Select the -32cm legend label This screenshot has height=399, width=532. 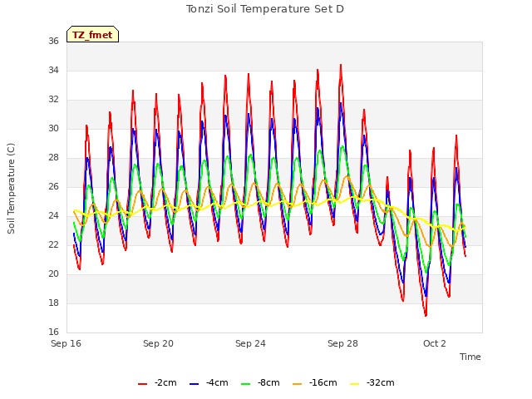(x=381, y=382)
